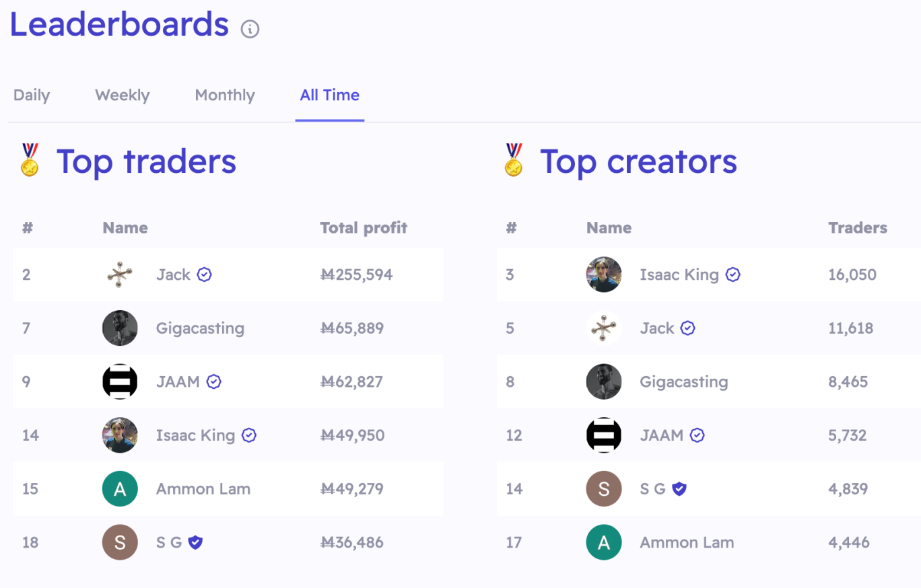Click the Traders column header

(x=858, y=228)
